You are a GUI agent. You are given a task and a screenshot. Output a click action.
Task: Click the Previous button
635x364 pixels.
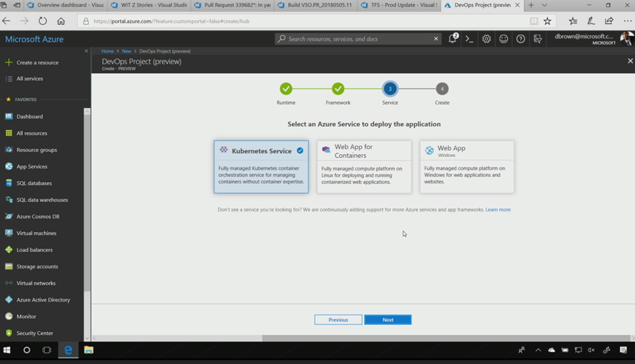click(x=338, y=319)
